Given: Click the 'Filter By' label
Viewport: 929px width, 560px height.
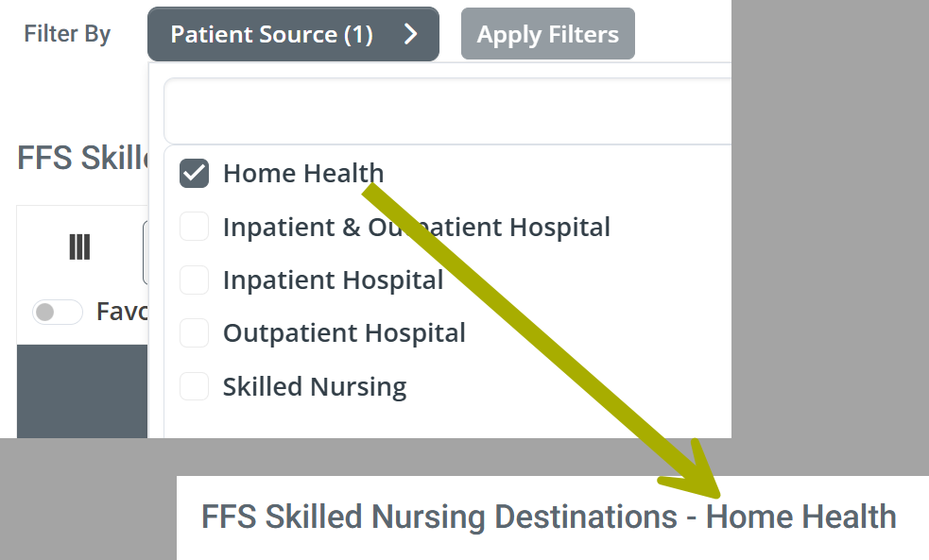Looking at the screenshot, I should click(67, 35).
